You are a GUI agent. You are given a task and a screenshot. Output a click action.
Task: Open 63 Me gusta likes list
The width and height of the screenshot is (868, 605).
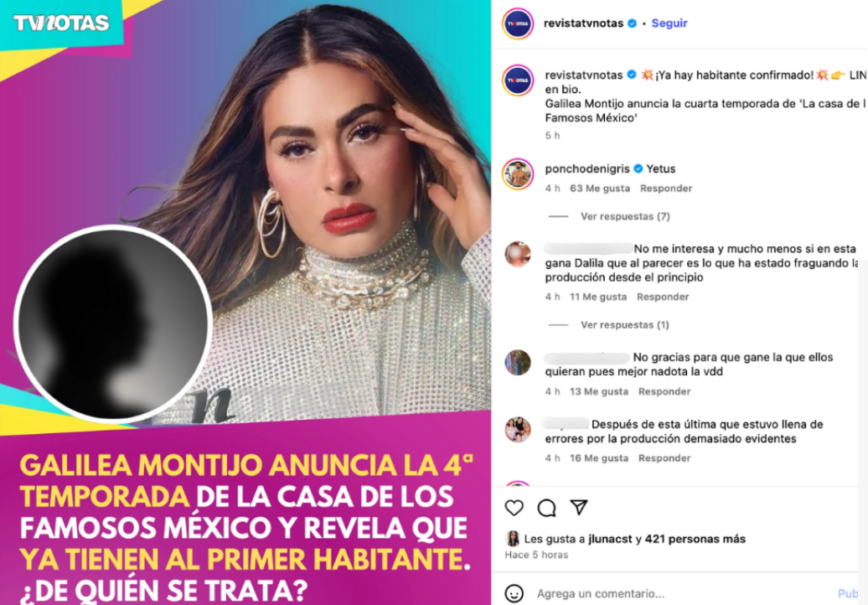pyautogui.click(x=600, y=189)
